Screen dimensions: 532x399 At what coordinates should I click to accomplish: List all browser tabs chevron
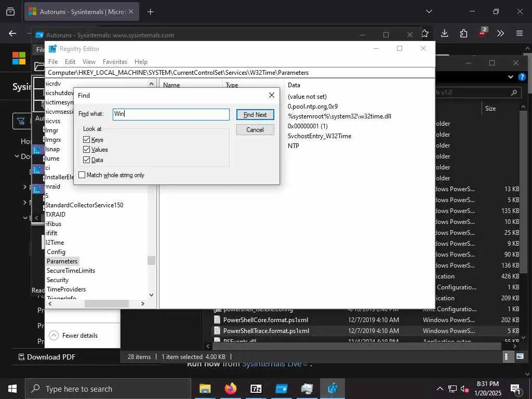[x=429, y=11]
